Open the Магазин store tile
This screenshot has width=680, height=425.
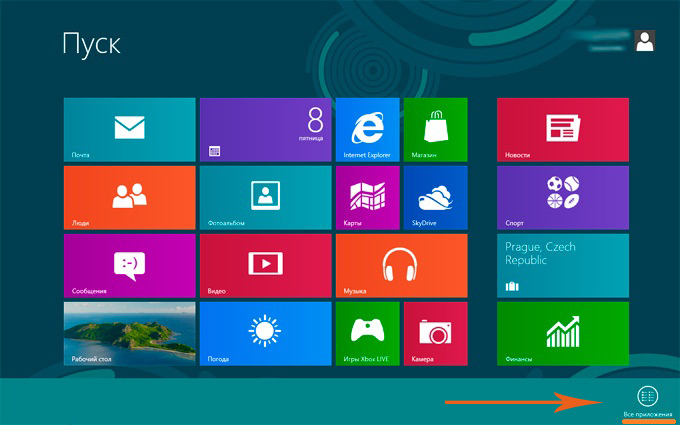pos(435,130)
